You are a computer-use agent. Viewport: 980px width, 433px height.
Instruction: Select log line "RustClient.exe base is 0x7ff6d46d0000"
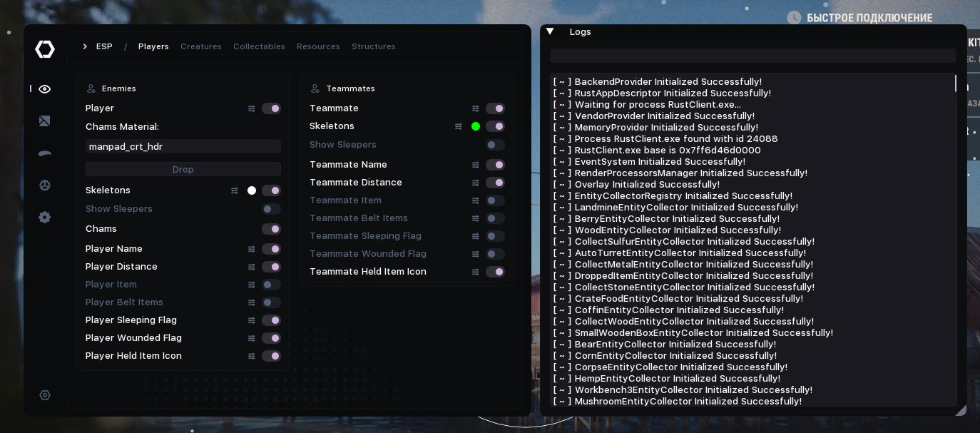(657, 151)
